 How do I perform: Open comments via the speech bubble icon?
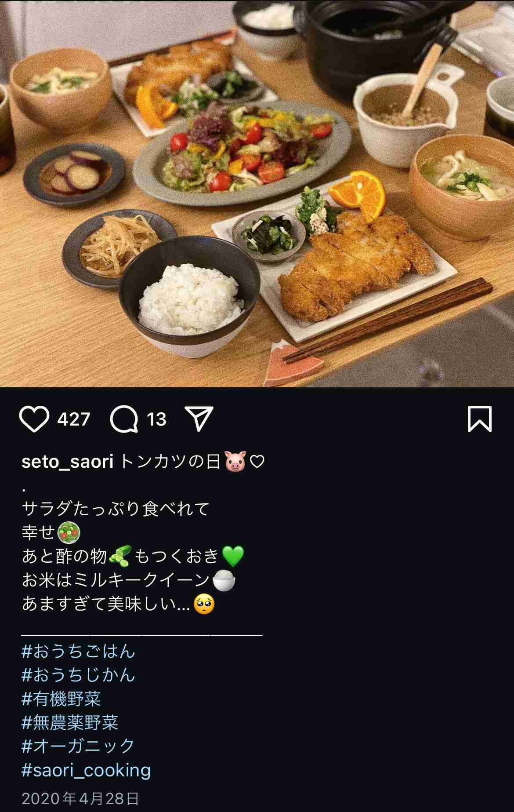(x=124, y=419)
